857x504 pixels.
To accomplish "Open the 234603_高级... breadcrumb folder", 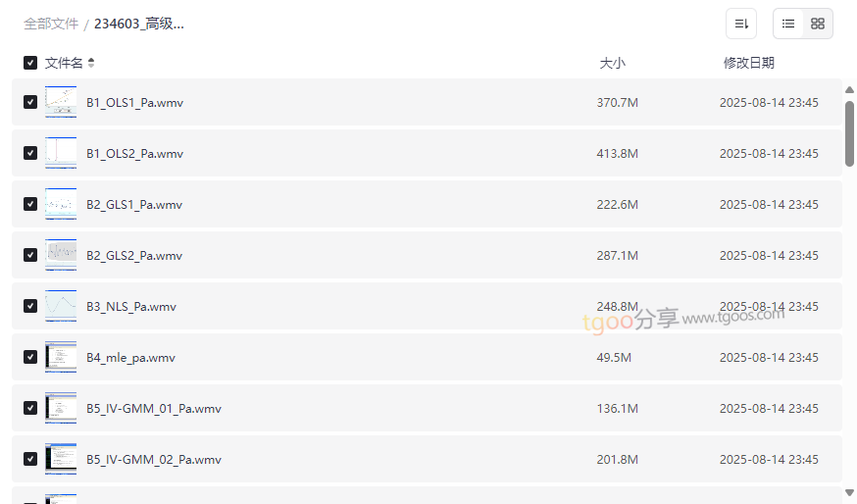I will (x=139, y=24).
